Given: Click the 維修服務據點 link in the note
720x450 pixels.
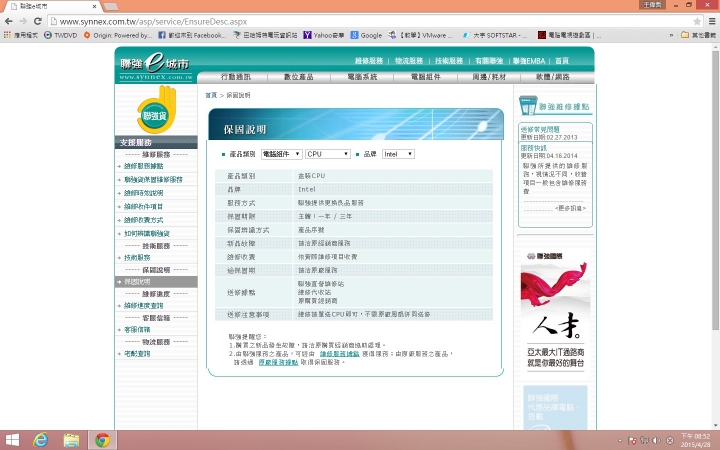Looking at the screenshot, I should [339, 354].
